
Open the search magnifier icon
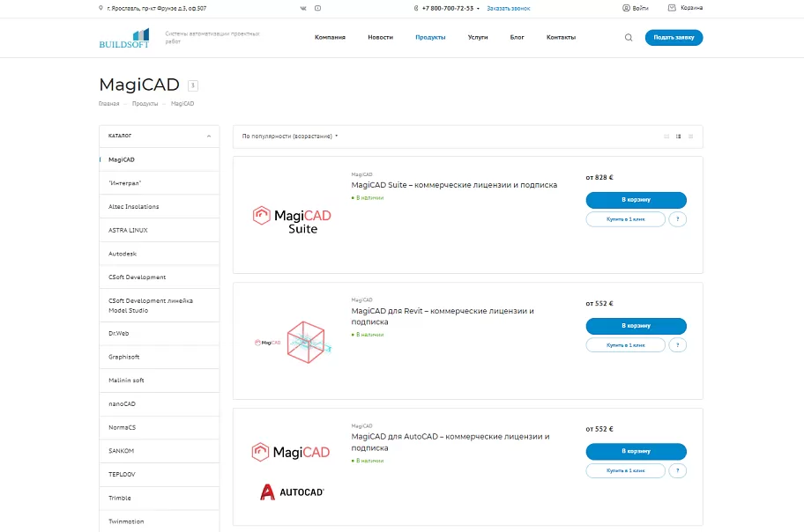629,37
